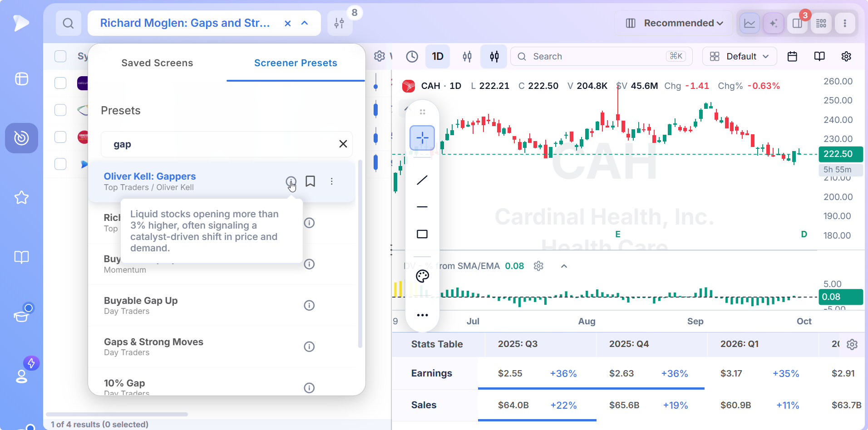868x430 pixels.
Task: Toggle the chart view icon in top bar
Action: pyautogui.click(x=750, y=23)
